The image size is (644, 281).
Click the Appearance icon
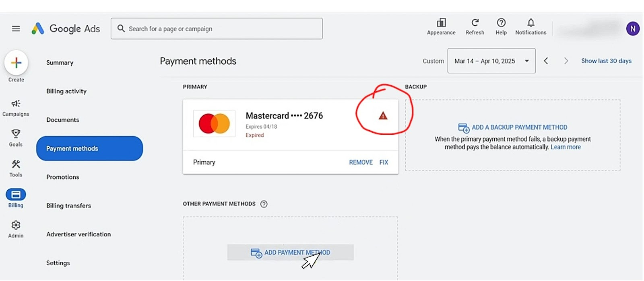pyautogui.click(x=441, y=23)
